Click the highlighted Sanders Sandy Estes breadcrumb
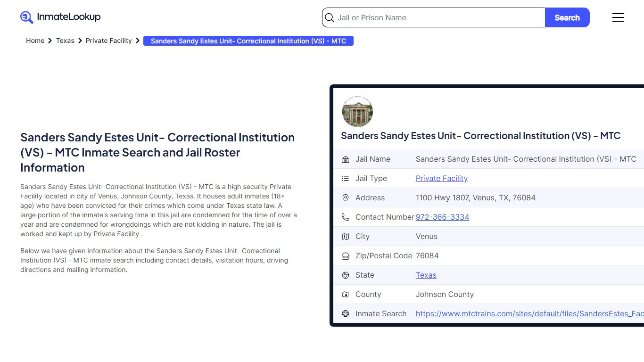This screenshot has width=644, height=362. (x=248, y=41)
